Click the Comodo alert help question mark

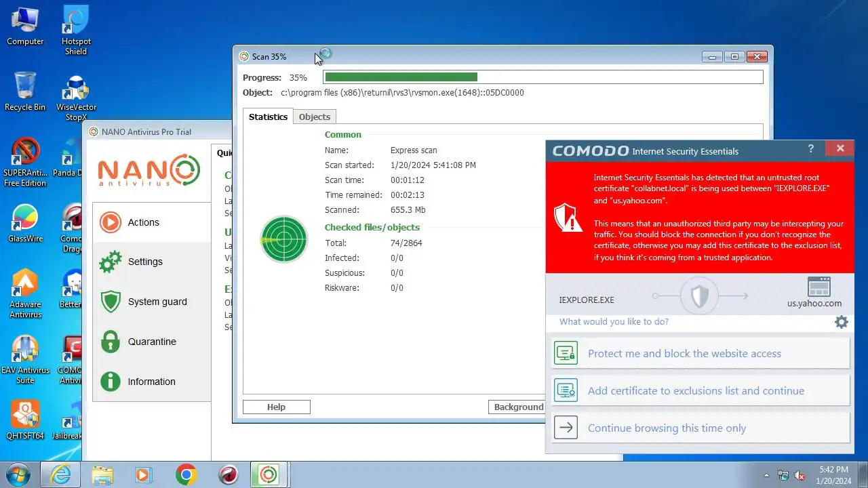[811, 149]
